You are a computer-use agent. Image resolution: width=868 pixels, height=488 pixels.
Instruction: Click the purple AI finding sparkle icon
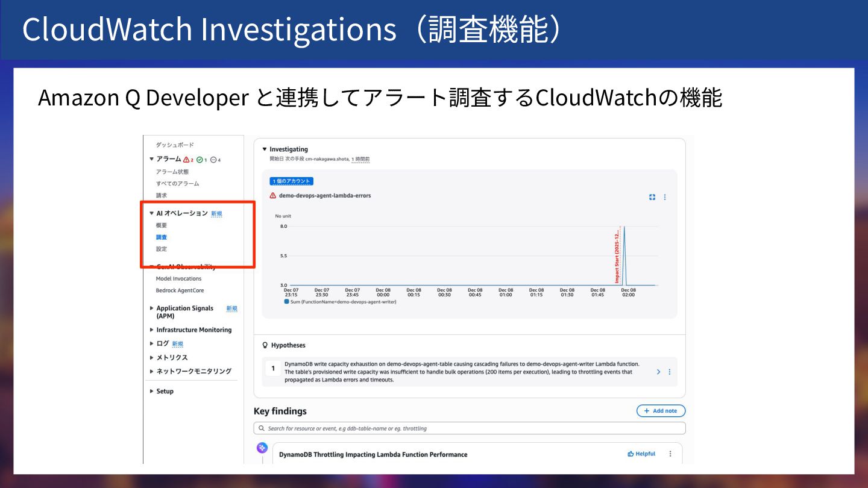pyautogui.click(x=262, y=448)
